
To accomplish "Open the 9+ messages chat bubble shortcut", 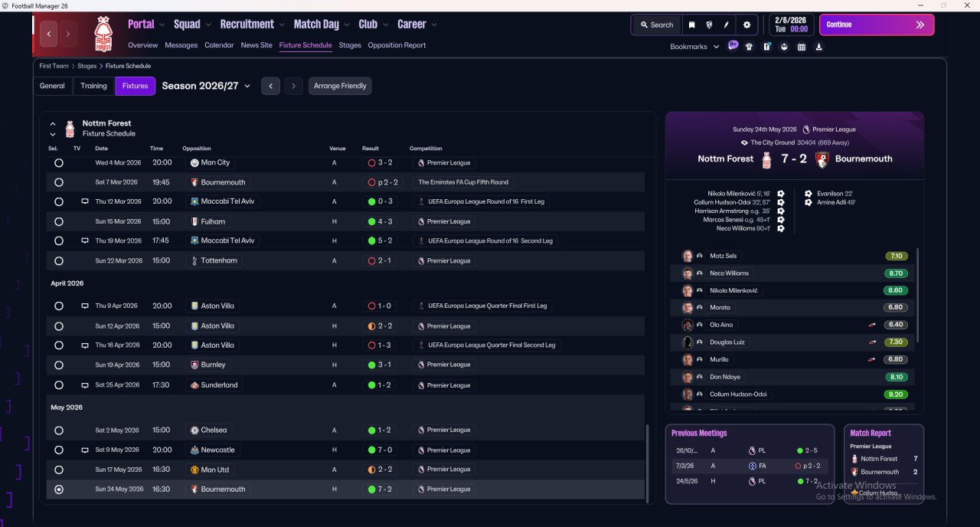I will [733, 46].
